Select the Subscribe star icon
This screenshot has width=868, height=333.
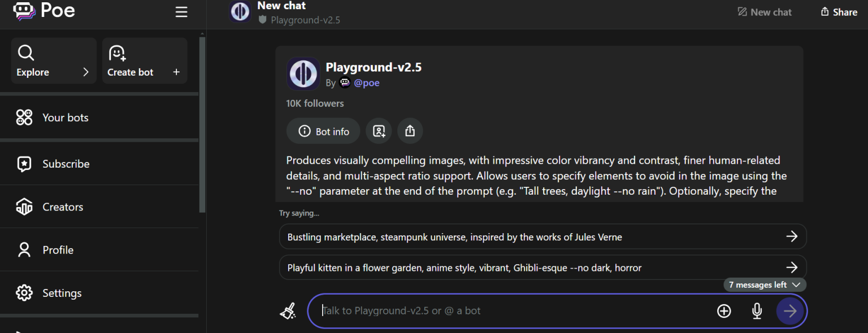pos(24,164)
